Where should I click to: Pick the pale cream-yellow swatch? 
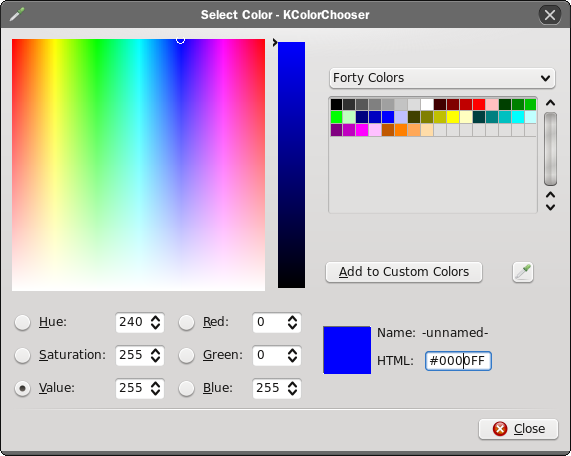[x=466, y=117]
